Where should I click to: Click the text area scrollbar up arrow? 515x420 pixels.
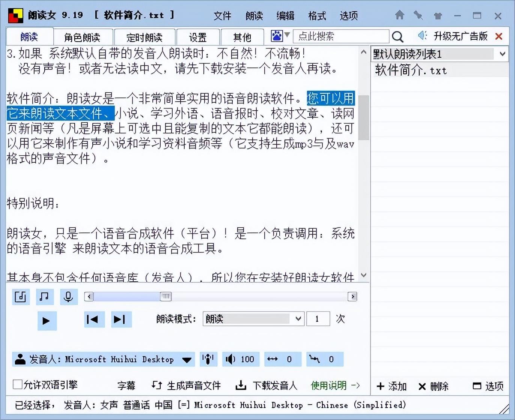[363, 52]
